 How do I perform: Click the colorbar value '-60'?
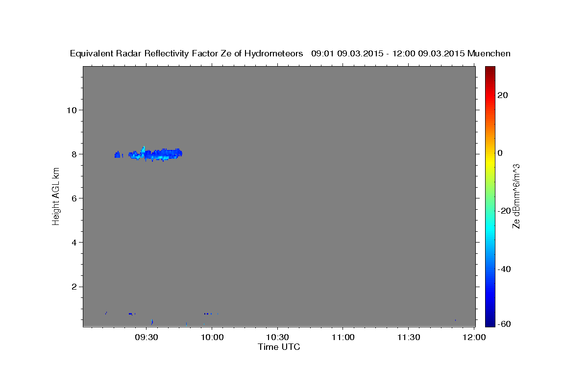tap(504, 324)
